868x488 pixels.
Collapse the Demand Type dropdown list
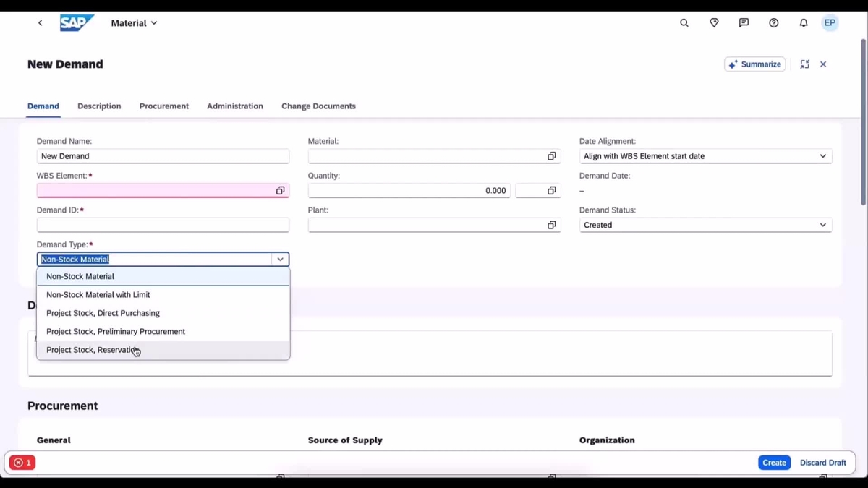click(280, 259)
